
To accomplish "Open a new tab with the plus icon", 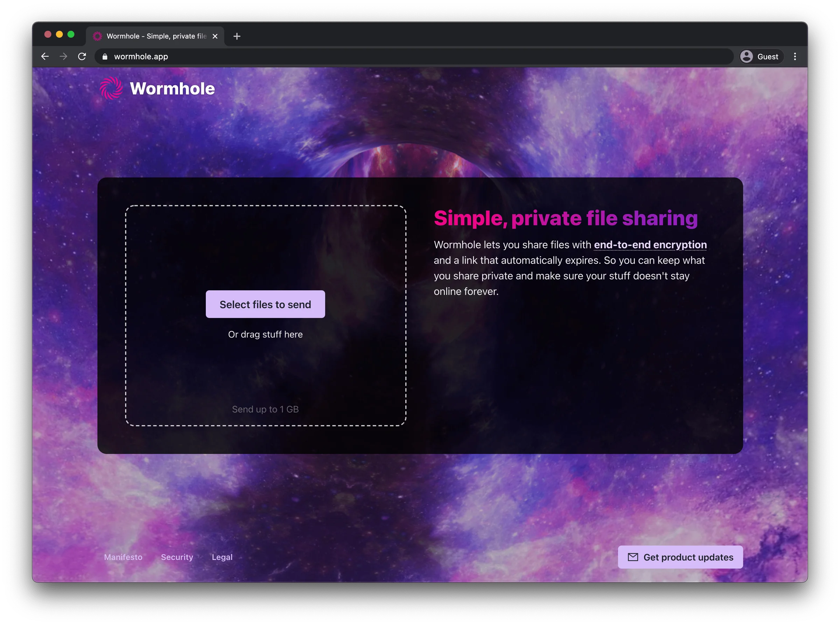I will [237, 36].
